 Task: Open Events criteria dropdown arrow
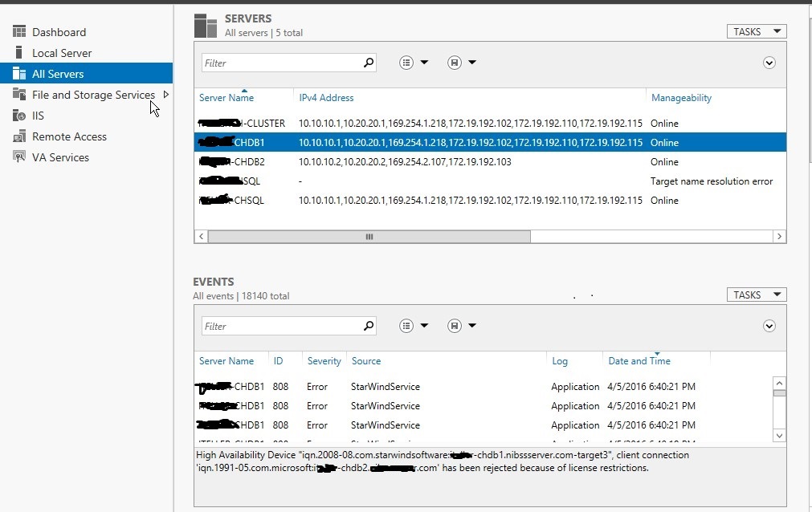(x=424, y=325)
